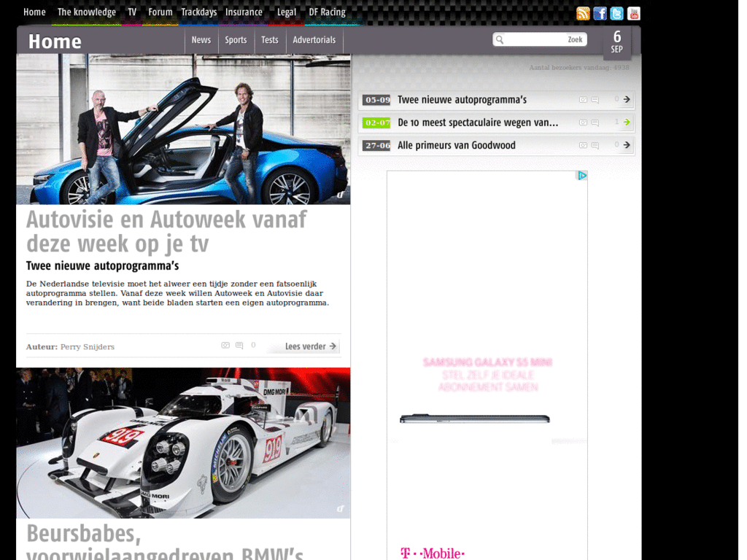This screenshot has height=560, width=747.
Task: Open the YouTube channel icon
Action: tap(634, 13)
